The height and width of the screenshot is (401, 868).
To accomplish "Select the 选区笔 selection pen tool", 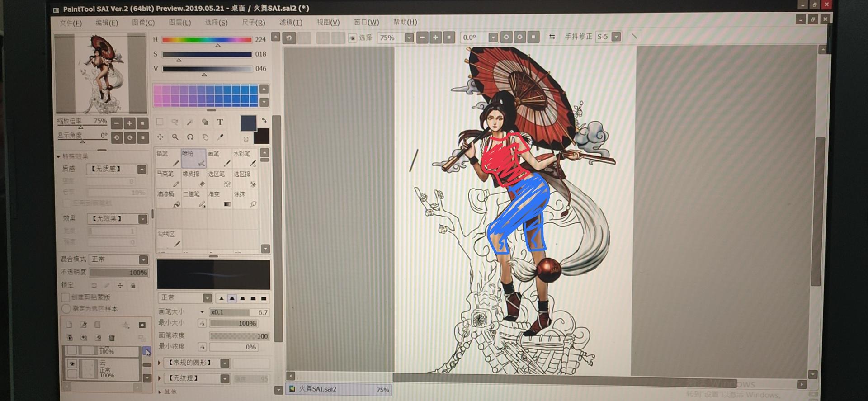I will coord(219,179).
